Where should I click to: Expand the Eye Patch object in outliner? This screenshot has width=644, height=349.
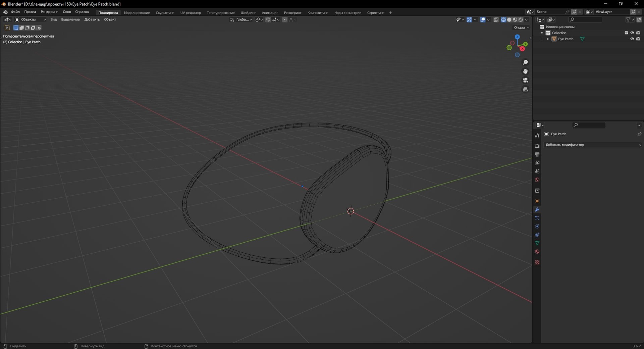pyautogui.click(x=548, y=39)
